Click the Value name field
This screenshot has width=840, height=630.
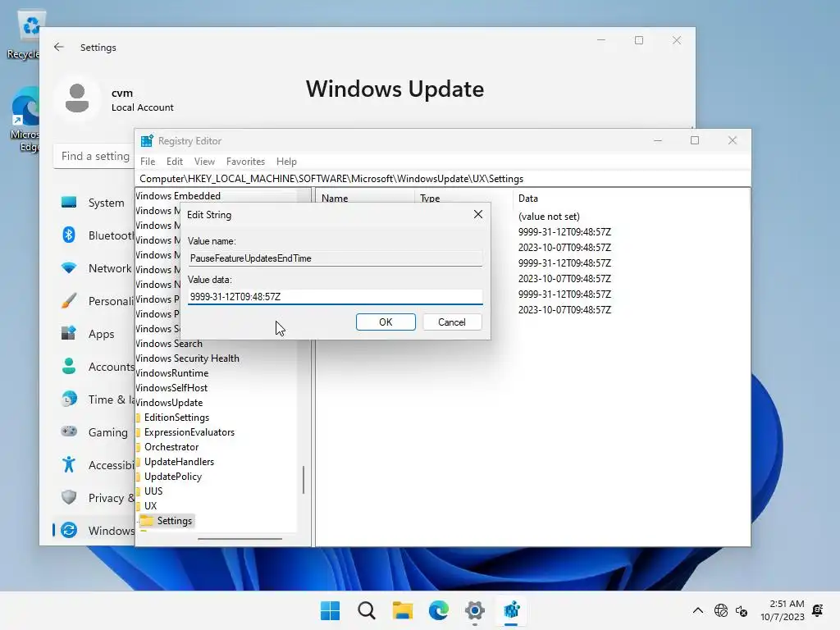pos(336,258)
